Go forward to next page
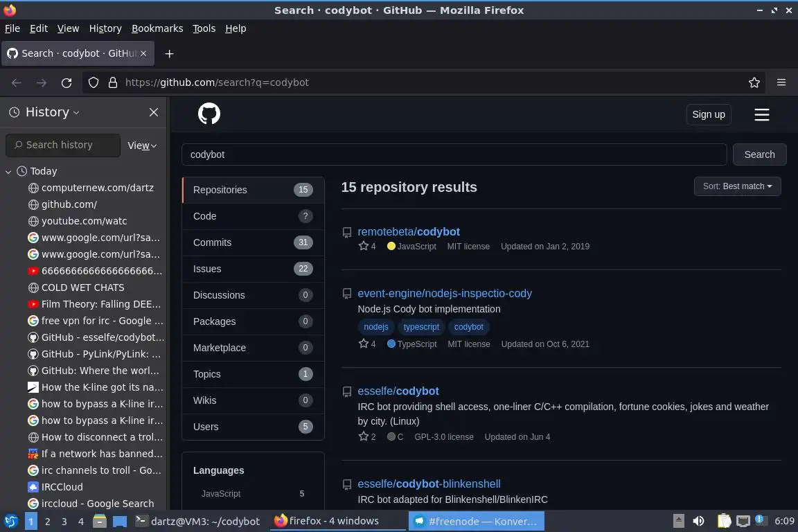798x532 pixels. click(42, 82)
